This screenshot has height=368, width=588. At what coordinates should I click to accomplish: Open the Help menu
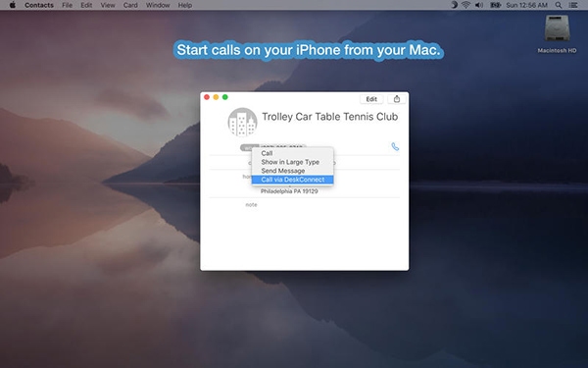click(x=185, y=5)
